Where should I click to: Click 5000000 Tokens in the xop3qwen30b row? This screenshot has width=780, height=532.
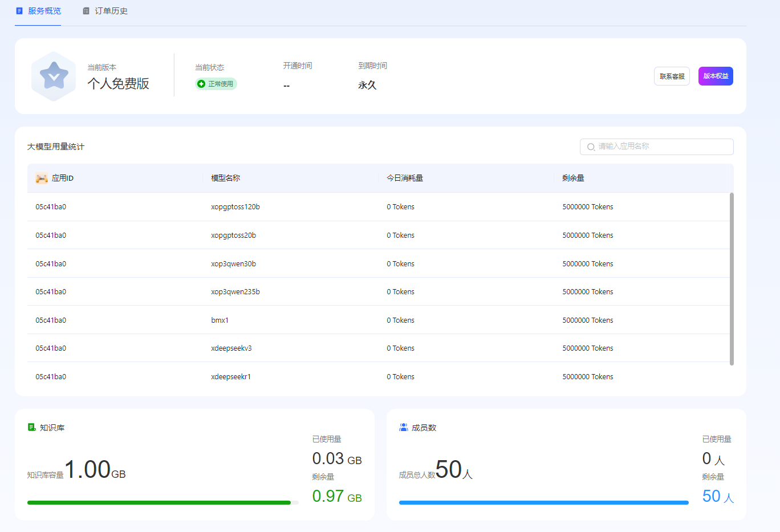pyautogui.click(x=588, y=264)
